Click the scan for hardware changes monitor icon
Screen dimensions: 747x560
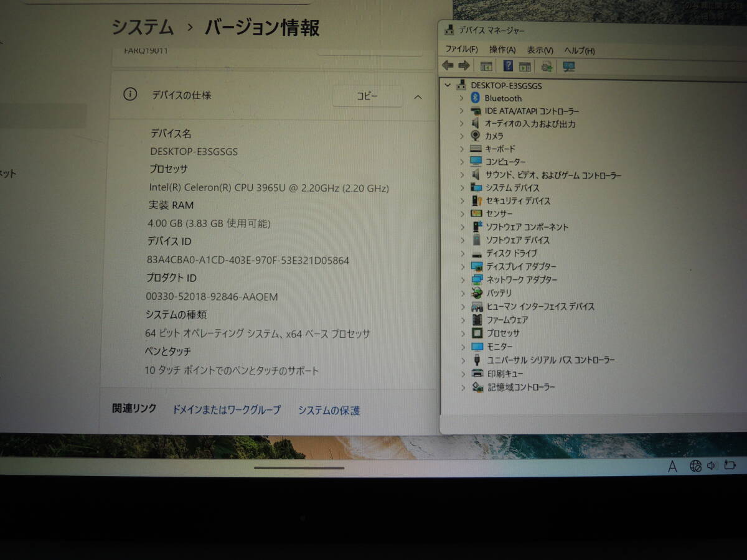tap(568, 67)
